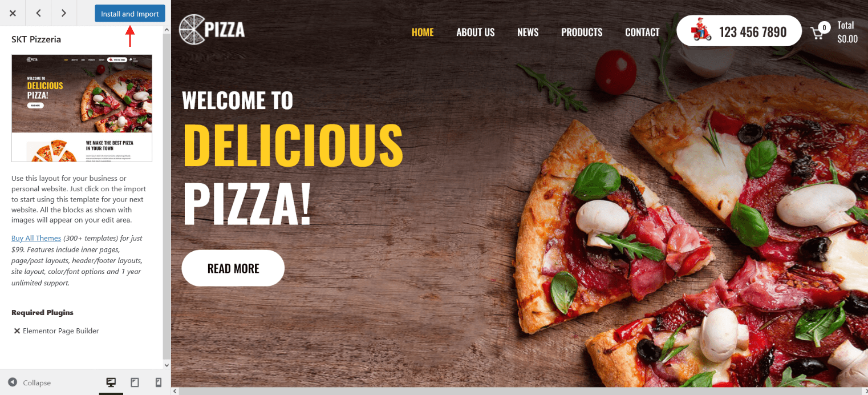Open ABOUT US menu item
868x395 pixels.
coord(476,33)
